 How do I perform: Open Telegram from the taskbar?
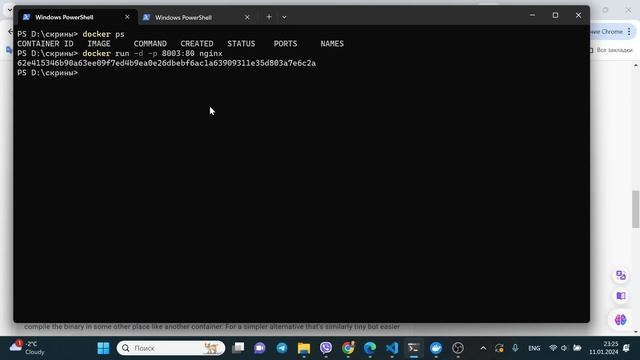tap(282, 348)
